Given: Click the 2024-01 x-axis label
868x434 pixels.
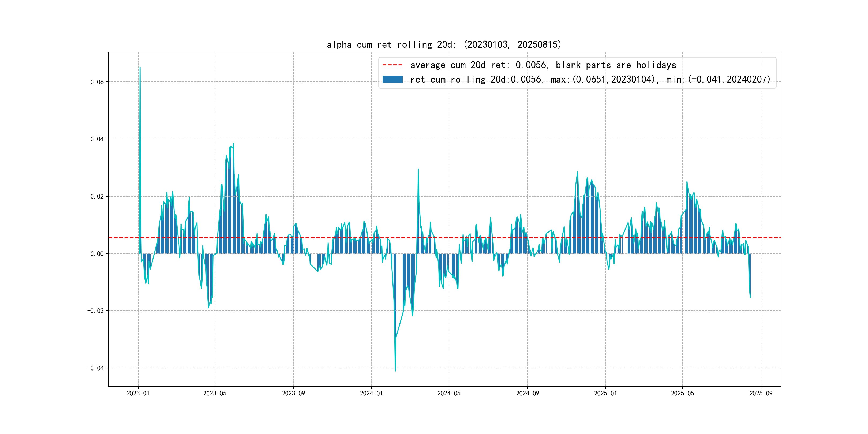Looking at the screenshot, I should (x=371, y=393).
